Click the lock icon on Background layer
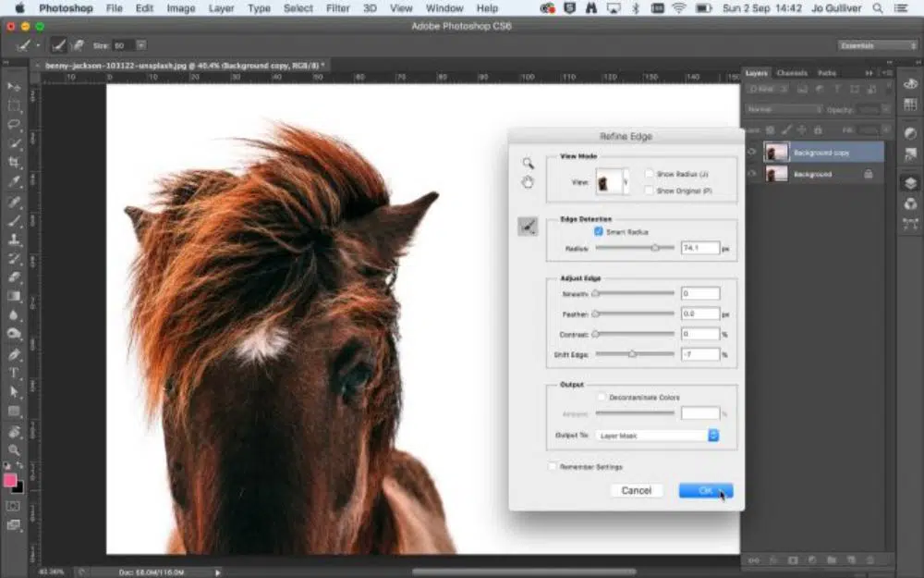The width and height of the screenshot is (924, 578). pyautogui.click(x=868, y=174)
